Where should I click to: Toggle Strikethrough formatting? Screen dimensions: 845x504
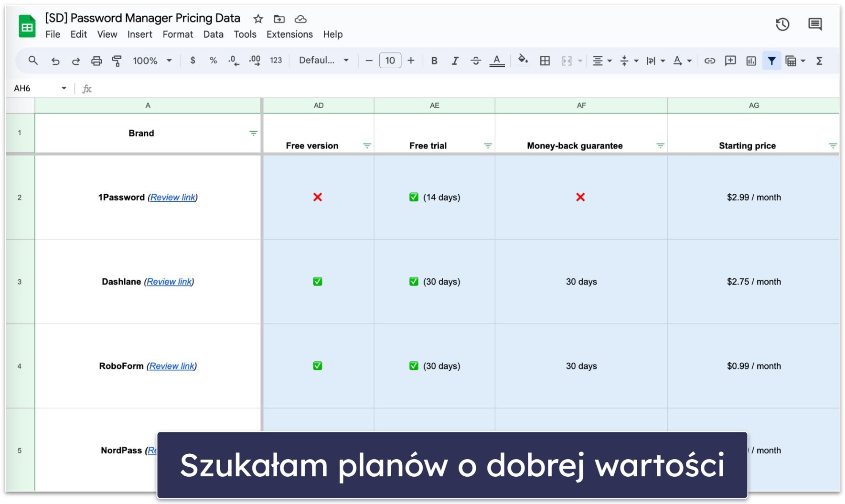(476, 61)
